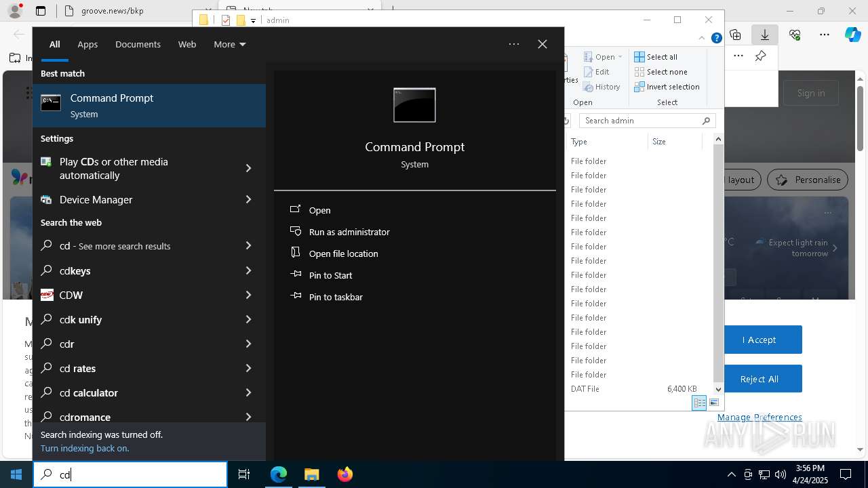Show hidden system tray icons

[731, 474]
